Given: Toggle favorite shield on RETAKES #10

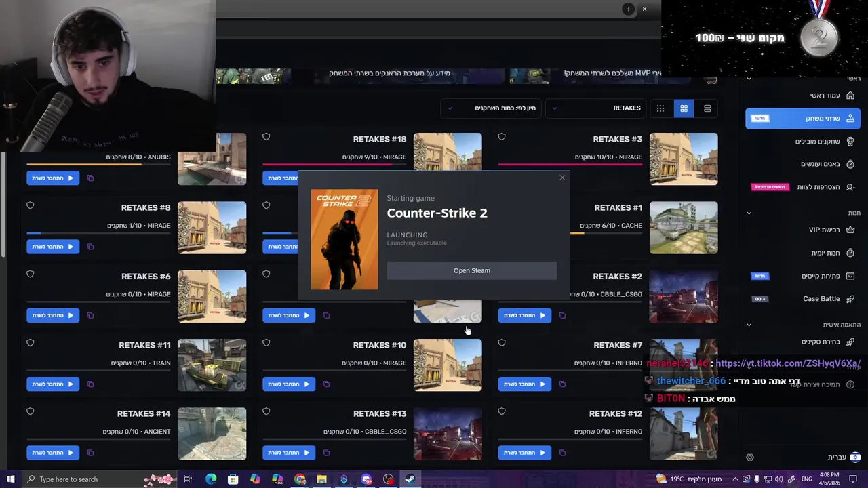Looking at the screenshot, I should click(x=266, y=343).
